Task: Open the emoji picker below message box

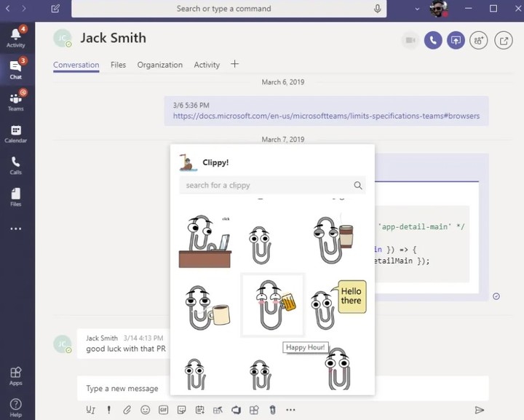Action: tap(145, 410)
